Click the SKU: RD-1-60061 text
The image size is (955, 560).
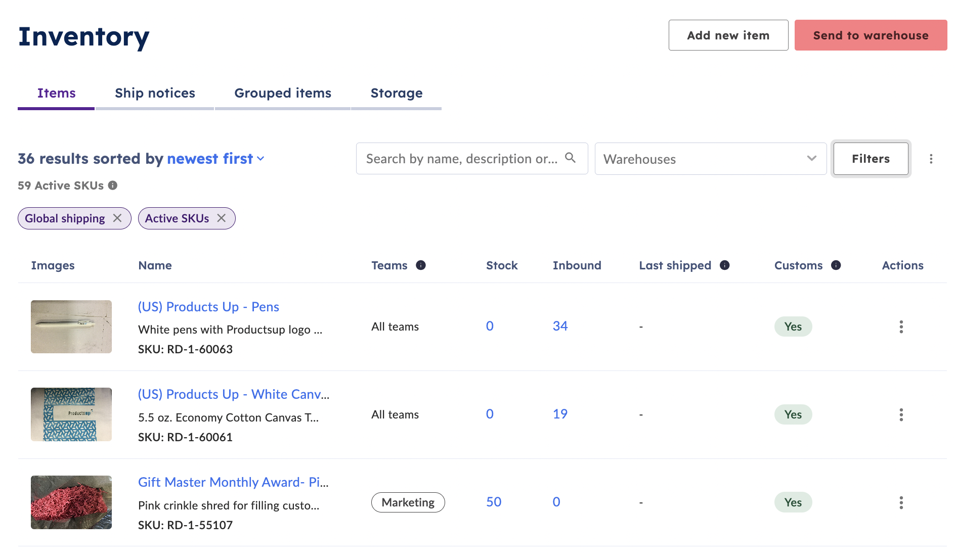tap(185, 437)
